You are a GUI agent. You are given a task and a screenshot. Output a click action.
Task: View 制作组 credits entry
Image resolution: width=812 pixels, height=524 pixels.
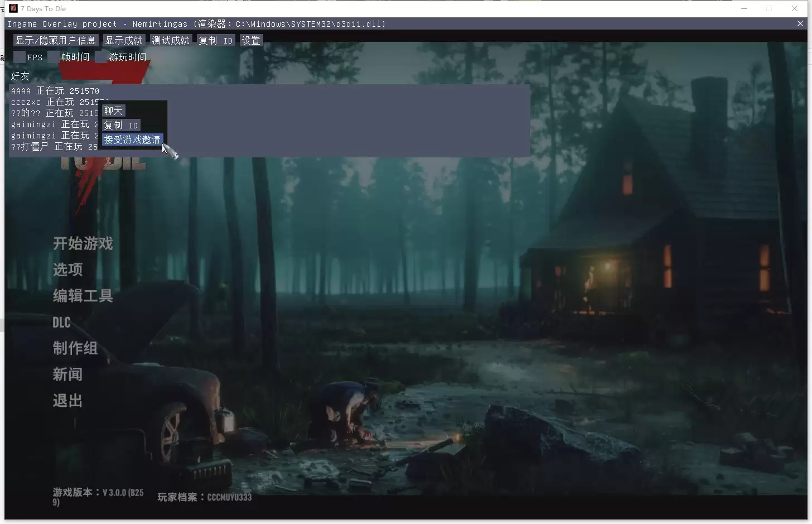tap(75, 348)
